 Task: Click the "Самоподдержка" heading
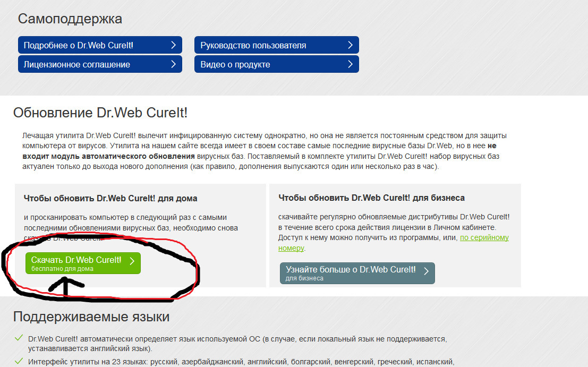coord(70,19)
